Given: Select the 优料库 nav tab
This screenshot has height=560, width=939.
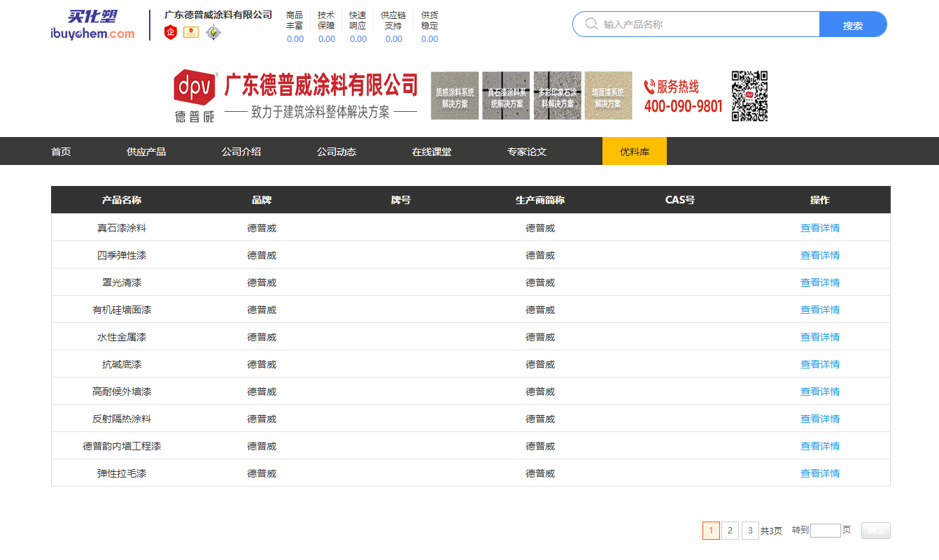Looking at the screenshot, I should click(635, 151).
